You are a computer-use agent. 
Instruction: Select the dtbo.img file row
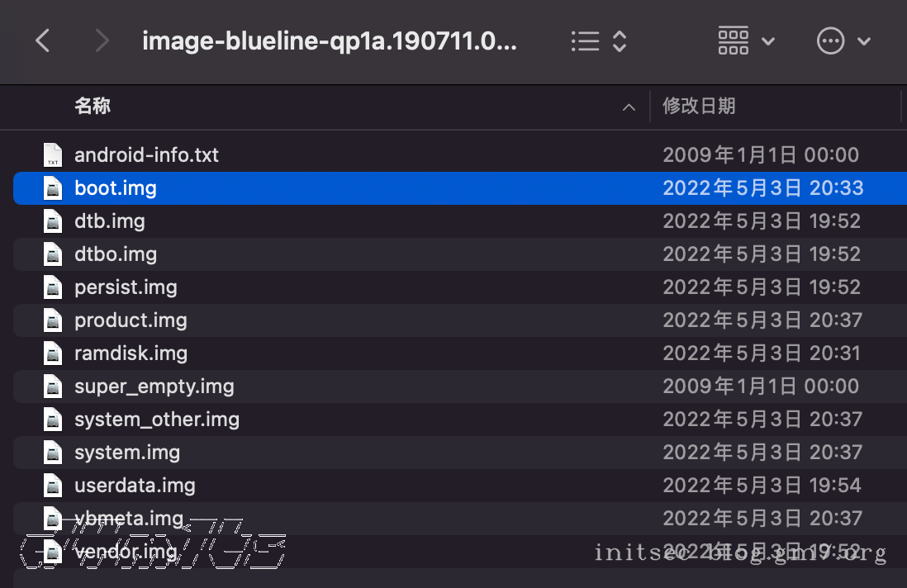click(x=116, y=254)
